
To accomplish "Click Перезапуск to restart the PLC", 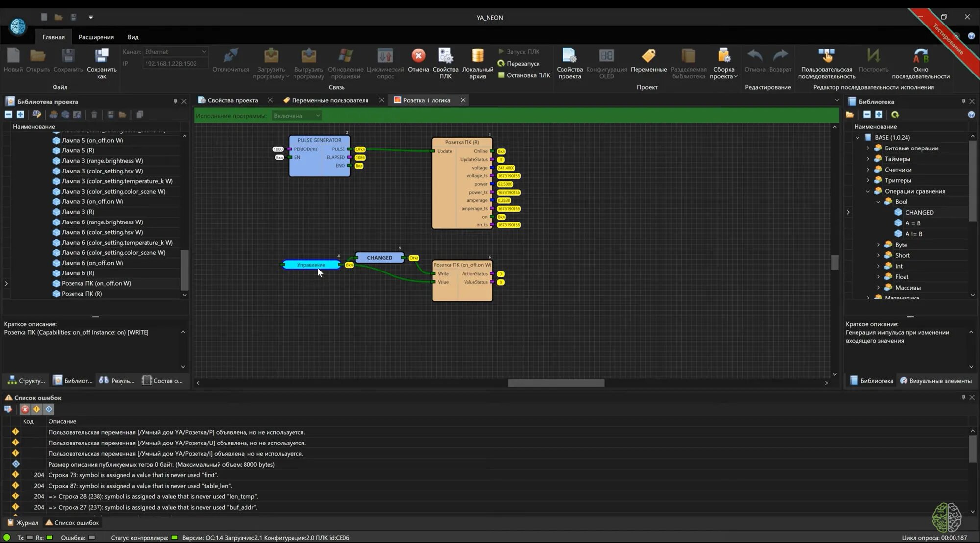I will [x=523, y=64].
